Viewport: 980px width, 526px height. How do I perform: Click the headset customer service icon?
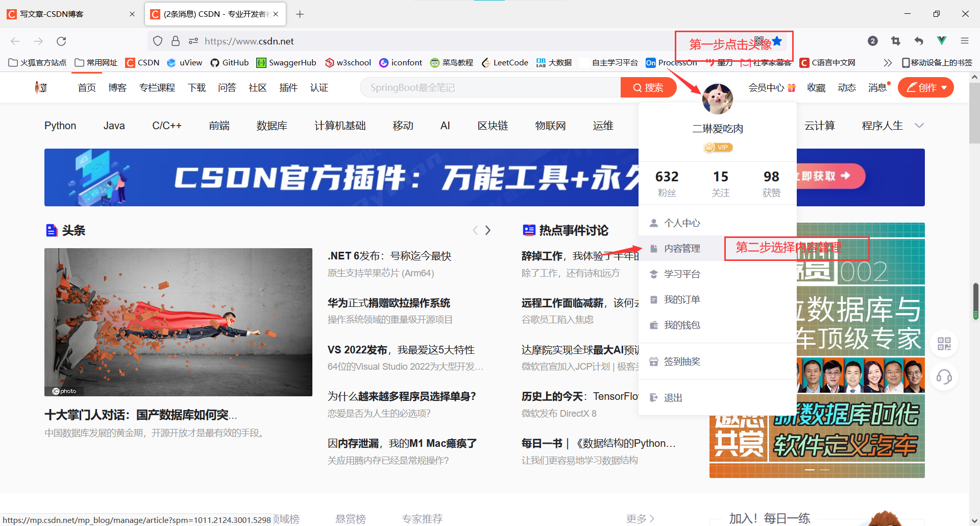944,377
